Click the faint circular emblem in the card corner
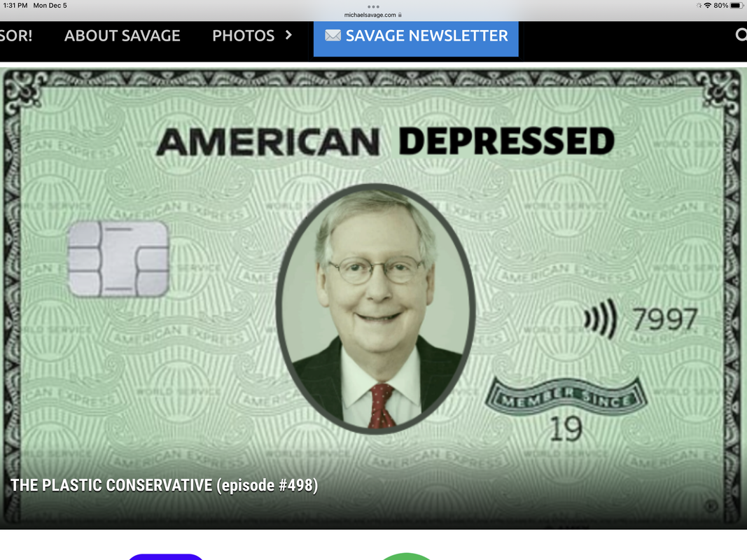 711,506
